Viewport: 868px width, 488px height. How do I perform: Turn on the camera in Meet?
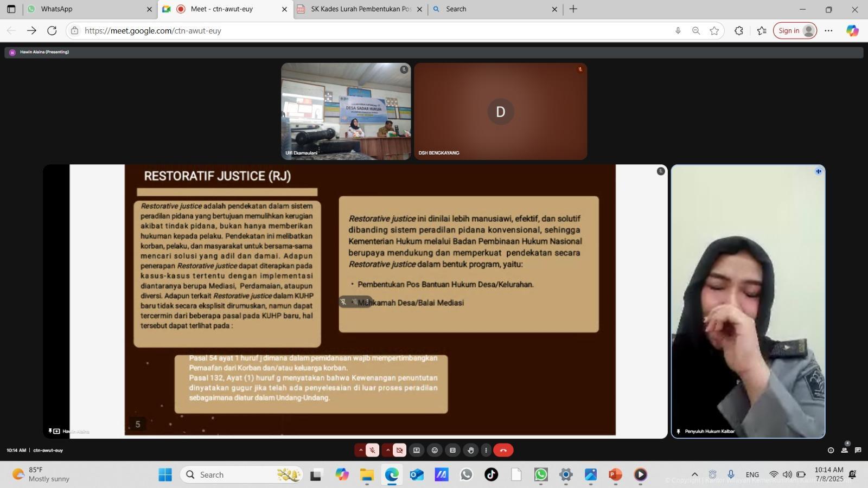(x=400, y=450)
